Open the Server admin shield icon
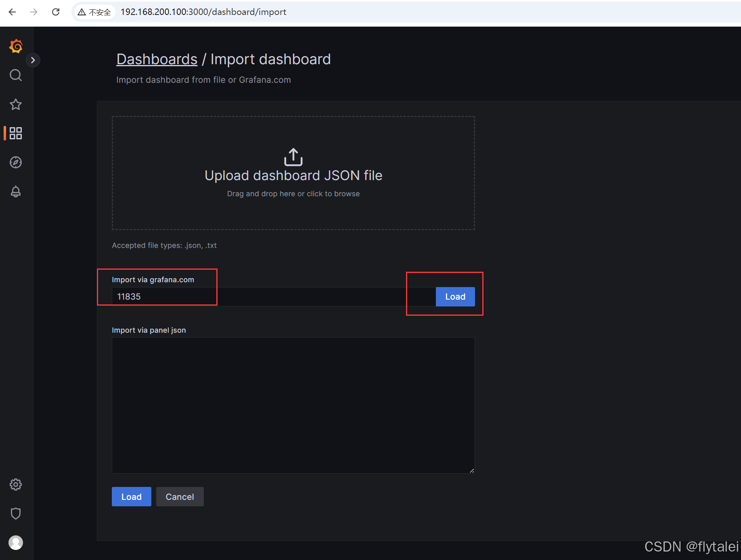The height and width of the screenshot is (560, 741). pos(16,514)
